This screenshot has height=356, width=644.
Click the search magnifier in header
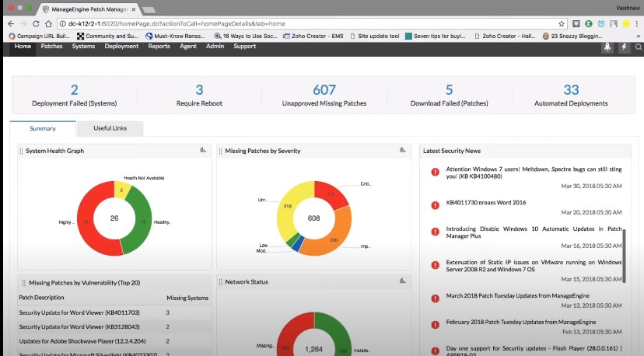click(x=639, y=47)
